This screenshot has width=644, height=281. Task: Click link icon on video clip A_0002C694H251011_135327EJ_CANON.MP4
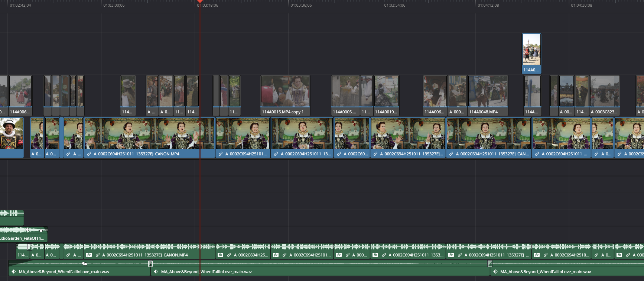89,154
